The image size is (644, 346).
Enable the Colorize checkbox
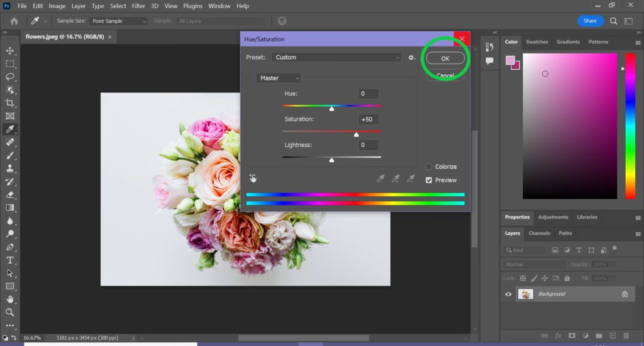point(429,167)
